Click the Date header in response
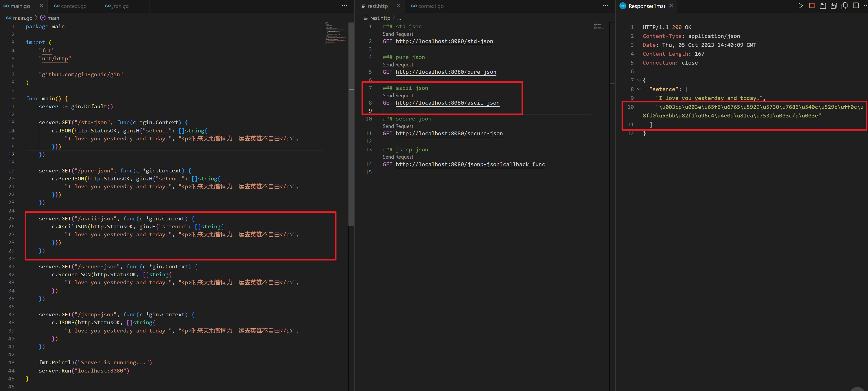This screenshot has height=391, width=868. click(x=699, y=45)
